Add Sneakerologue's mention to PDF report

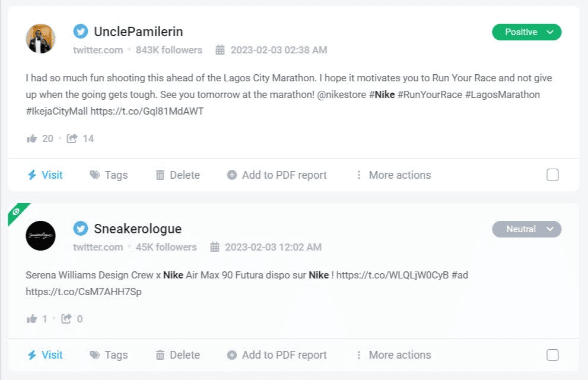pyautogui.click(x=276, y=355)
